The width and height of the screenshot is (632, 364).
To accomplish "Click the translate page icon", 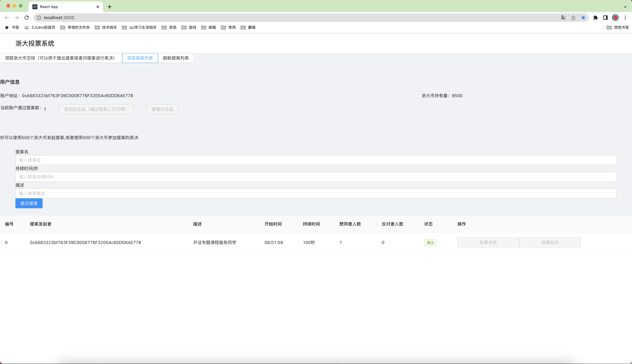I will click(x=563, y=17).
